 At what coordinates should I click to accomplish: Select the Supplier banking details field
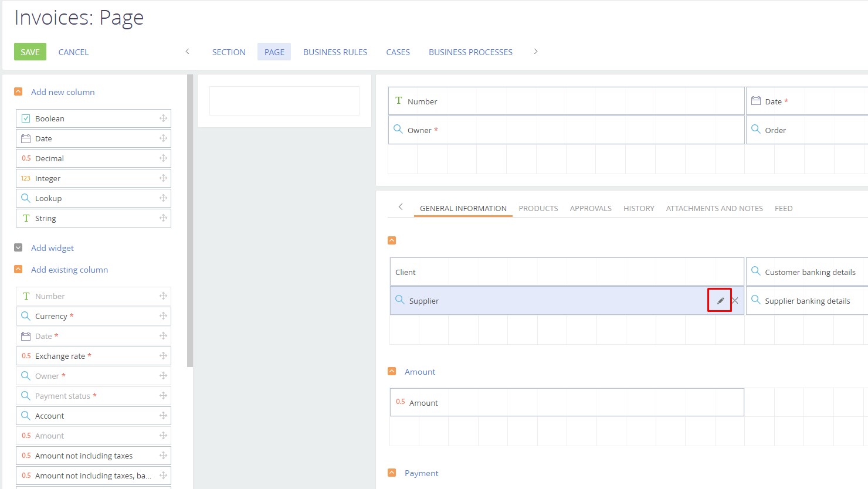click(807, 300)
